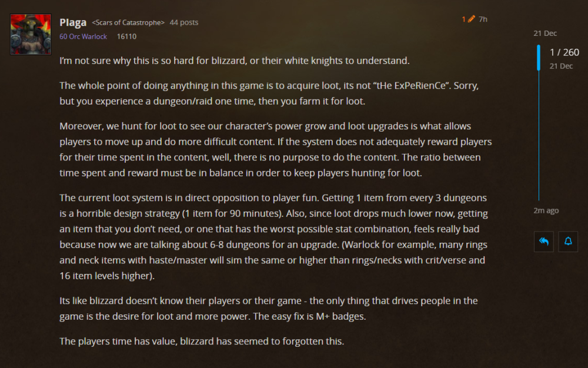Click the Scars of Catastrophe guild tag
The width and height of the screenshot is (588, 368).
coord(128,22)
